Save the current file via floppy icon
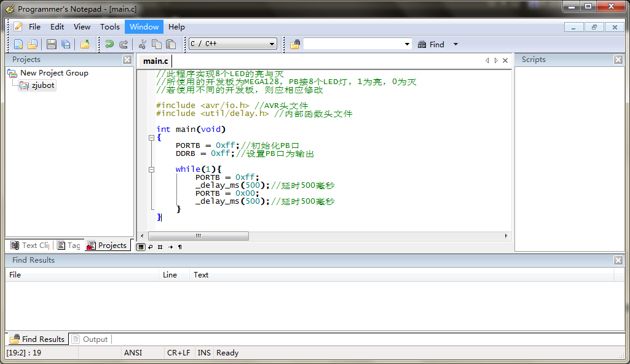This screenshot has width=630, height=364. 52,44
